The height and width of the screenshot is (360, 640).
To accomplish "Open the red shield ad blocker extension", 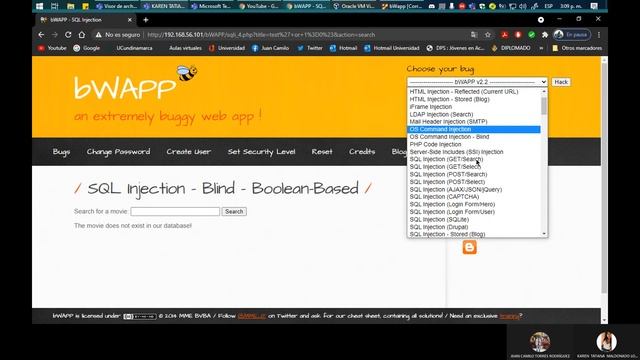I will coord(518,35).
